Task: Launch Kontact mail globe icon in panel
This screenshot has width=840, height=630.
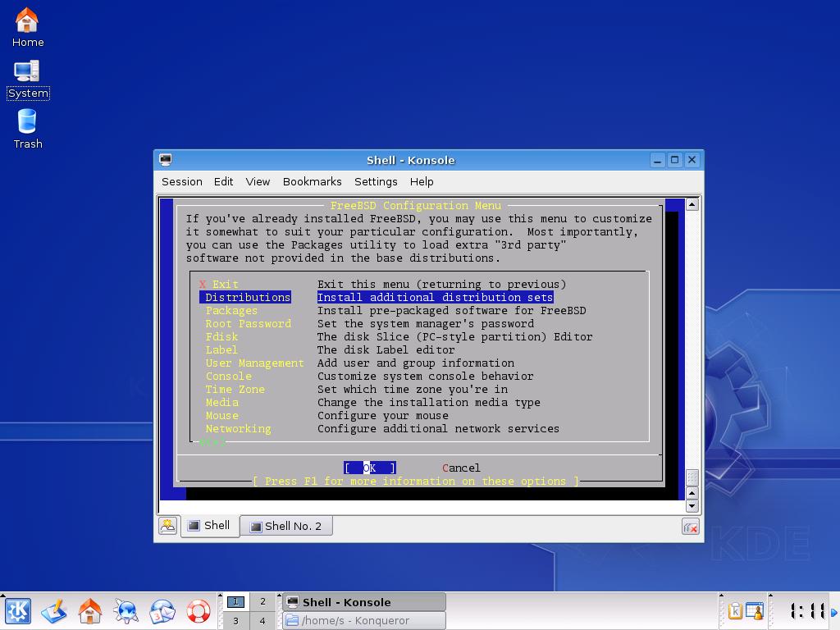Action: (x=162, y=610)
